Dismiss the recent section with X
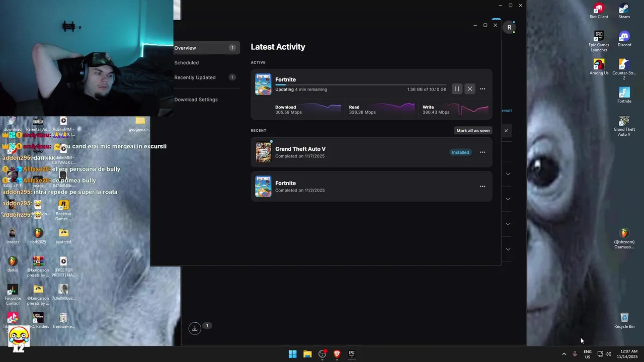 pos(506,131)
